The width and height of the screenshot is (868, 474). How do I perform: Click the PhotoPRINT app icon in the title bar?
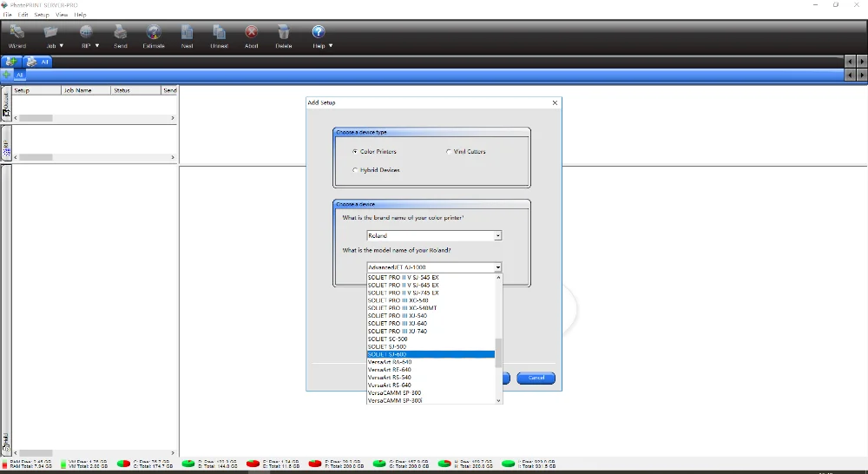[x=4, y=5]
